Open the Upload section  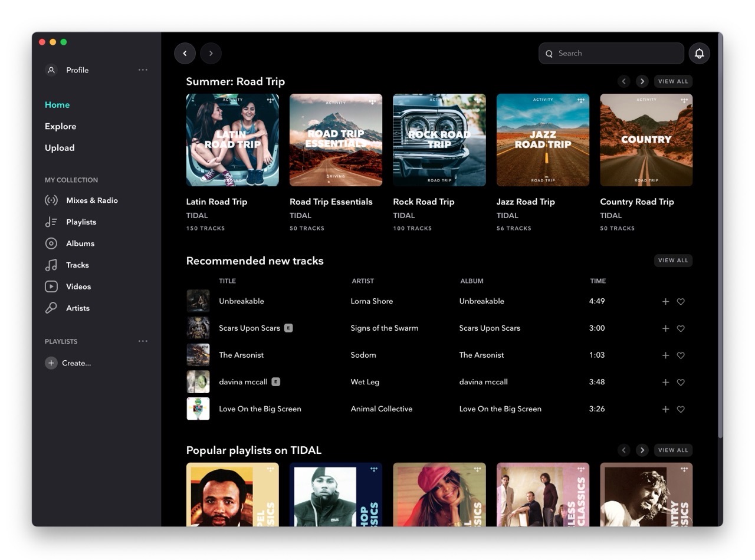[x=60, y=148]
